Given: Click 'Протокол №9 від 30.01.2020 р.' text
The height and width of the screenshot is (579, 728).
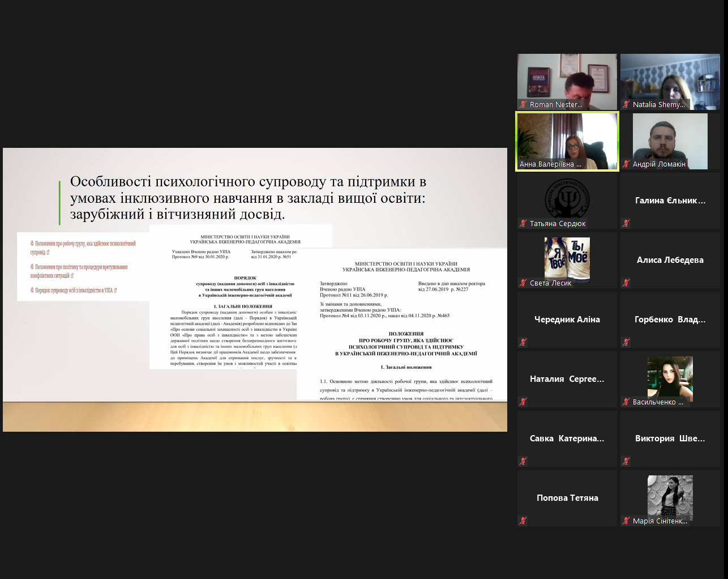Looking at the screenshot, I should [x=200, y=257].
